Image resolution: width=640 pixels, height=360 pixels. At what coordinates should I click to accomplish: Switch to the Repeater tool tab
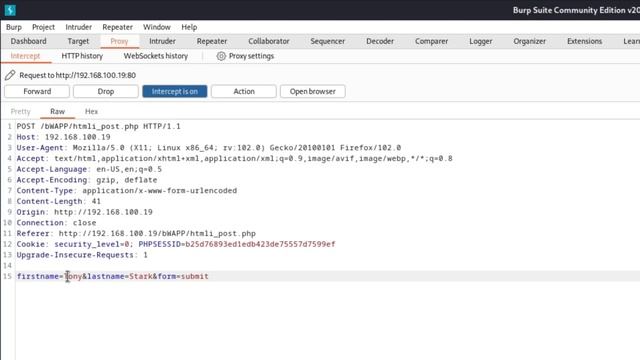212,41
